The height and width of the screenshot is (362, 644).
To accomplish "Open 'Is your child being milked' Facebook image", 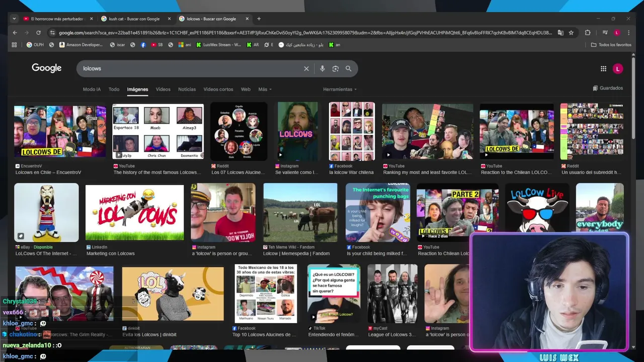I will [378, 212].
